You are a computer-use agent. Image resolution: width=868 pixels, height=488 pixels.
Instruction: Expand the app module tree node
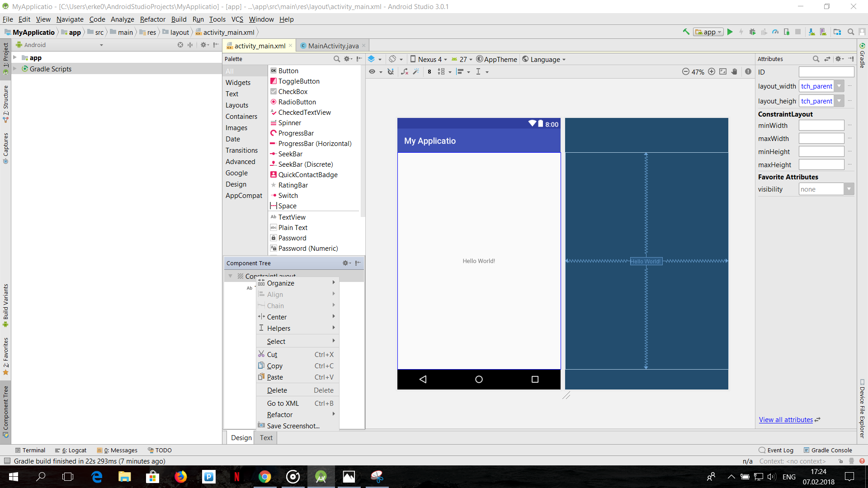point(15,58)
